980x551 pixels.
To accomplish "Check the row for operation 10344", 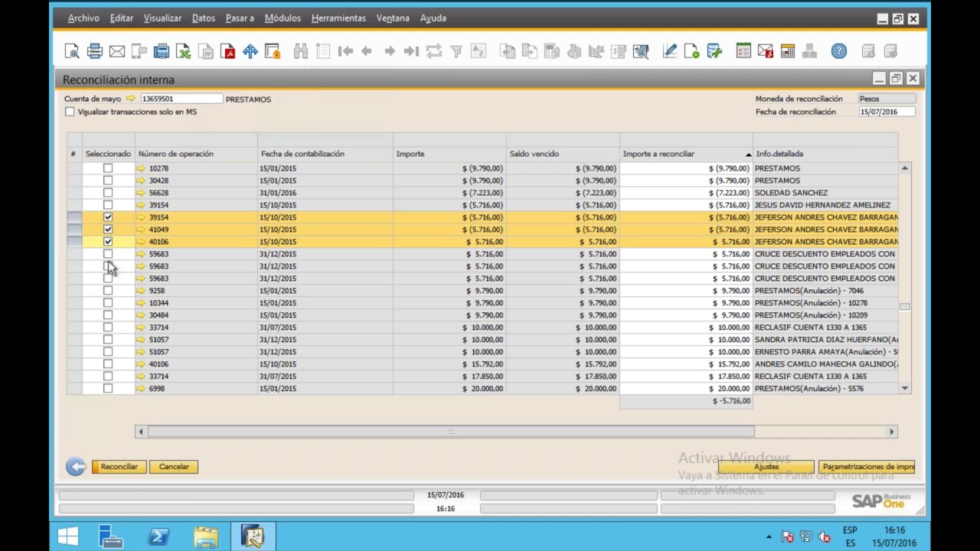I will click(x=108, y=303).
